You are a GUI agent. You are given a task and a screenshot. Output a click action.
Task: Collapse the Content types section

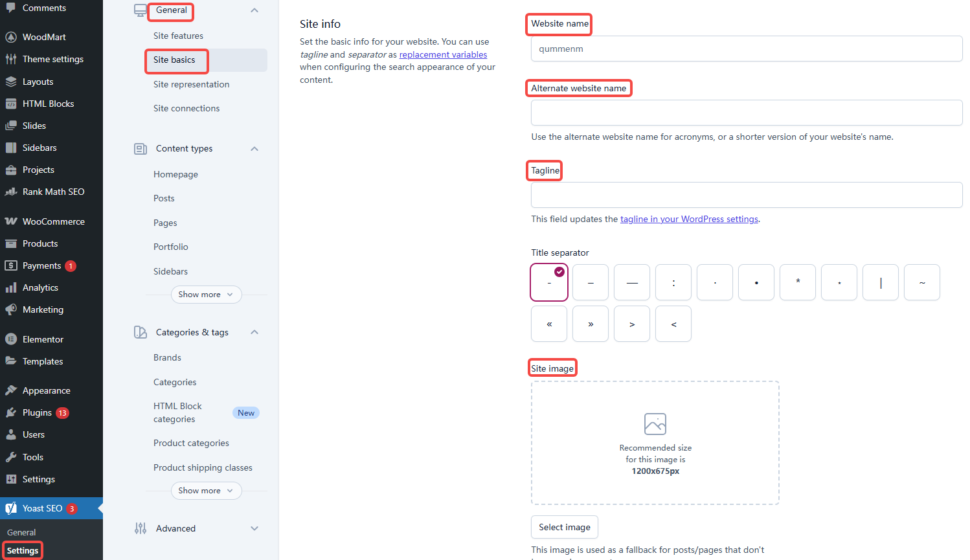254,148
